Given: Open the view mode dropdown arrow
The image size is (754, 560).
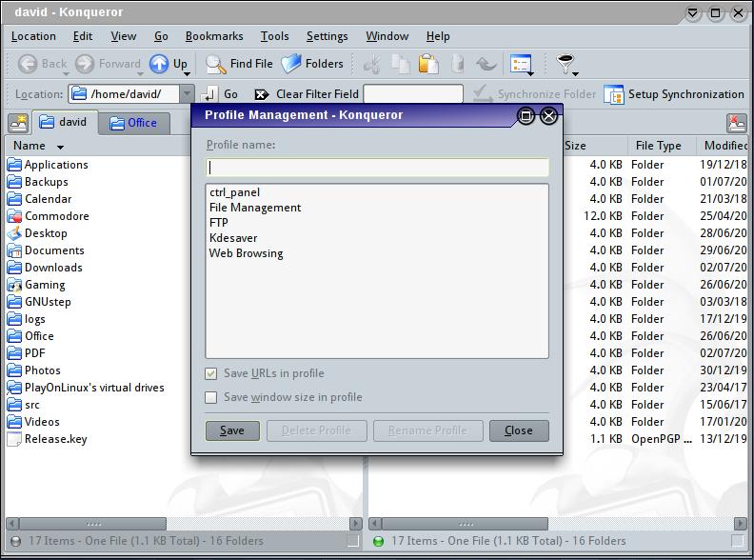Looking at the screenshot, I should [x=530, y=73].
